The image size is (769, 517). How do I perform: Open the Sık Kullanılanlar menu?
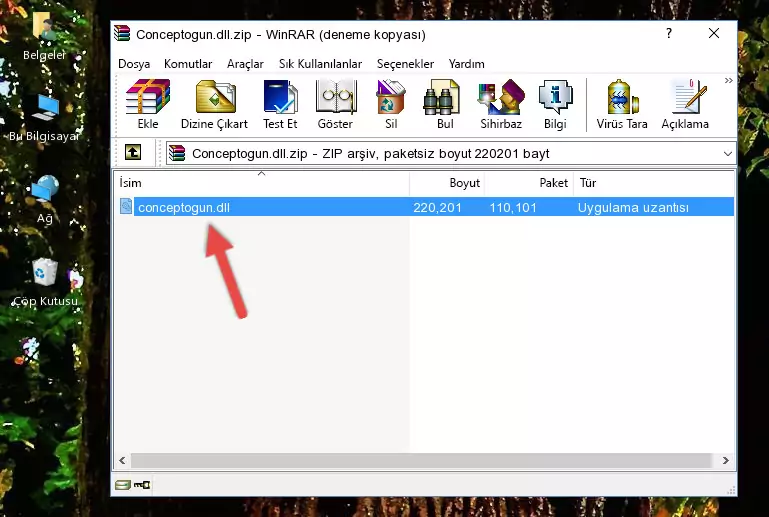(320, 64)
